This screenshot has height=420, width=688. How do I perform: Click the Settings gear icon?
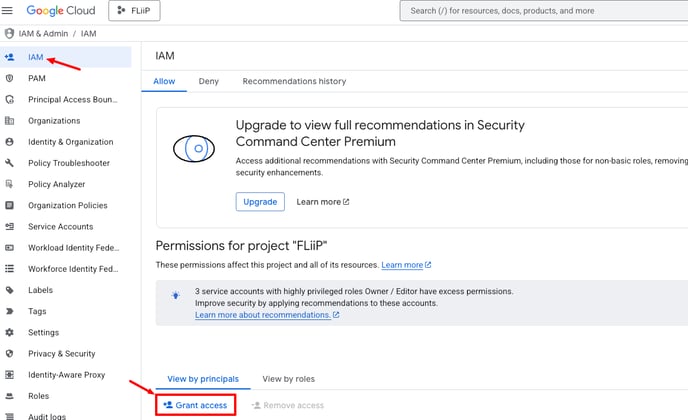pyautogui.click(x=9, y=332)
